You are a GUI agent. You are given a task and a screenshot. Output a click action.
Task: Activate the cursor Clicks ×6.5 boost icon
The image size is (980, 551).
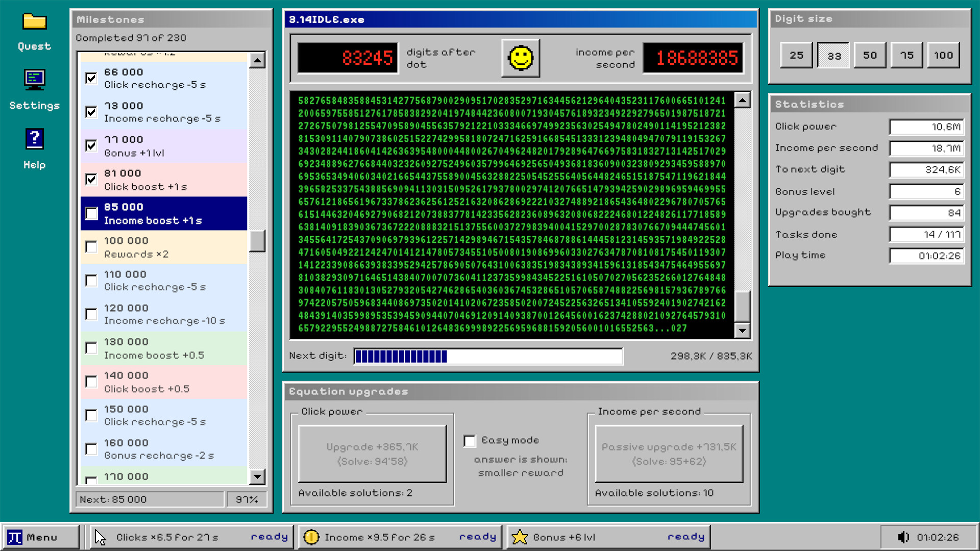pyautogui.click(x=101, y=537)
